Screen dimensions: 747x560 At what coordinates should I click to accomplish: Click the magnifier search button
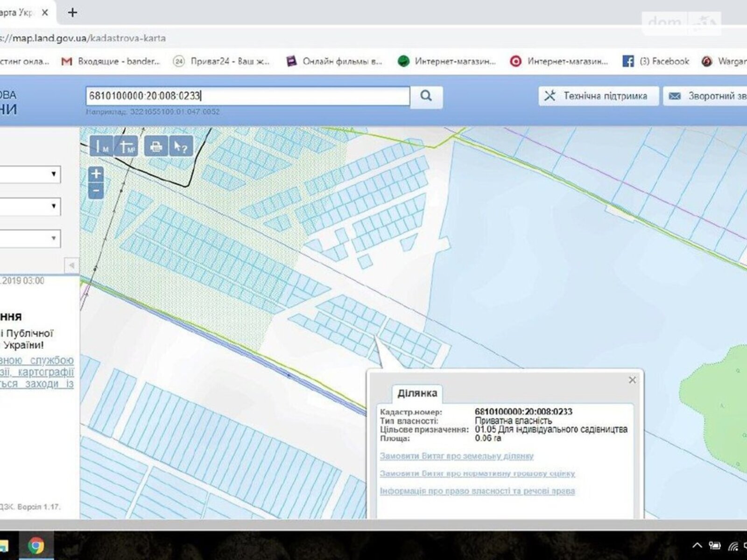426,96
